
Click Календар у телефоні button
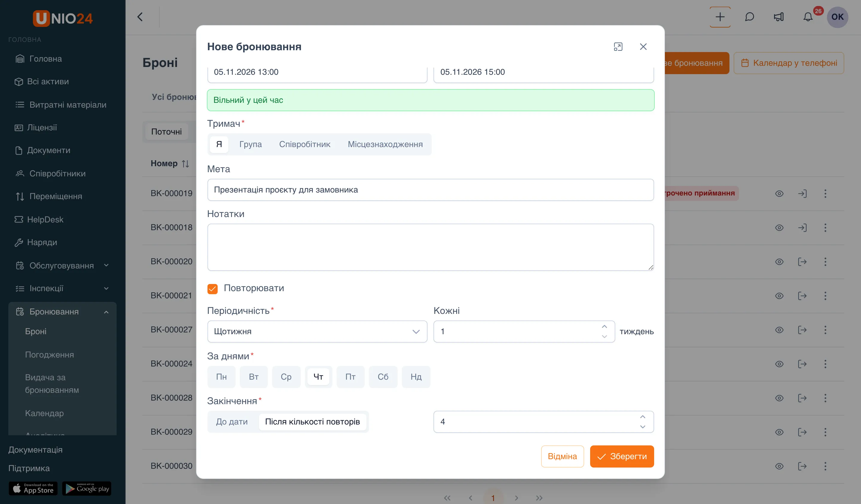(789, 63)
